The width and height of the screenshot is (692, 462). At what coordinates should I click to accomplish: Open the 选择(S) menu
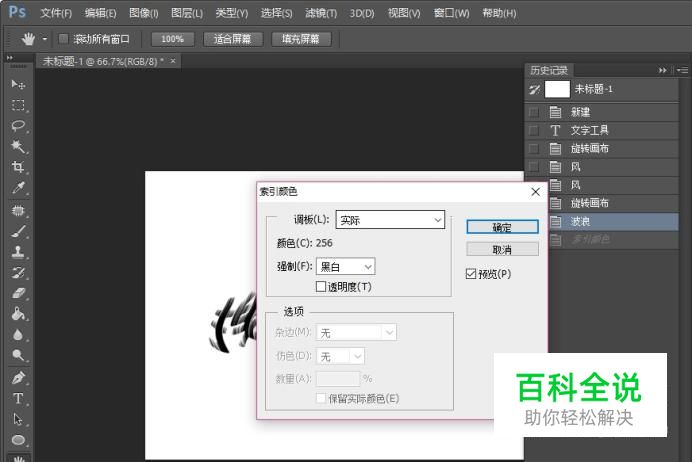[276, 13]
